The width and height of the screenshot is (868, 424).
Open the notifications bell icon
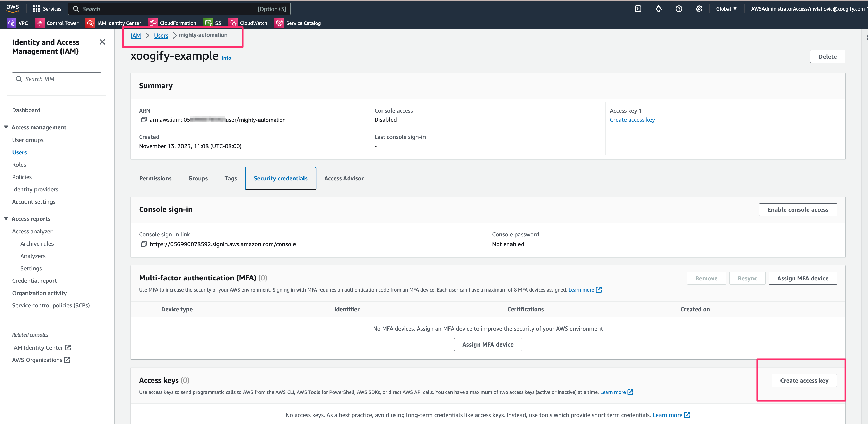point(659,8)
